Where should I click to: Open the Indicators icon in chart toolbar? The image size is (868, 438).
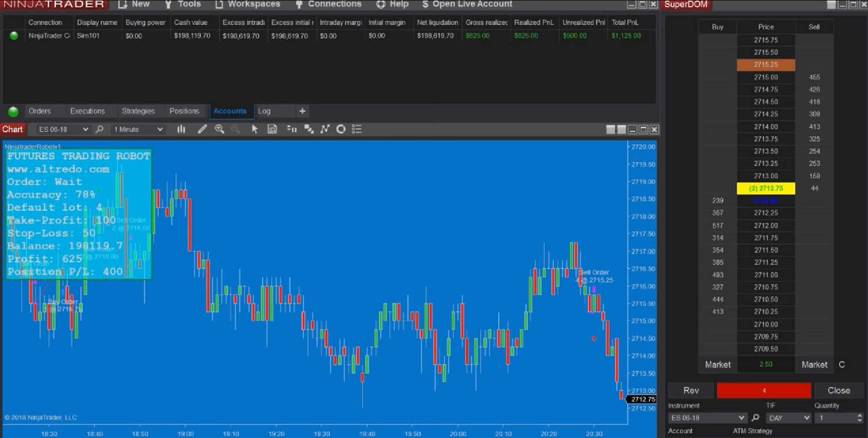coord(325,130)
